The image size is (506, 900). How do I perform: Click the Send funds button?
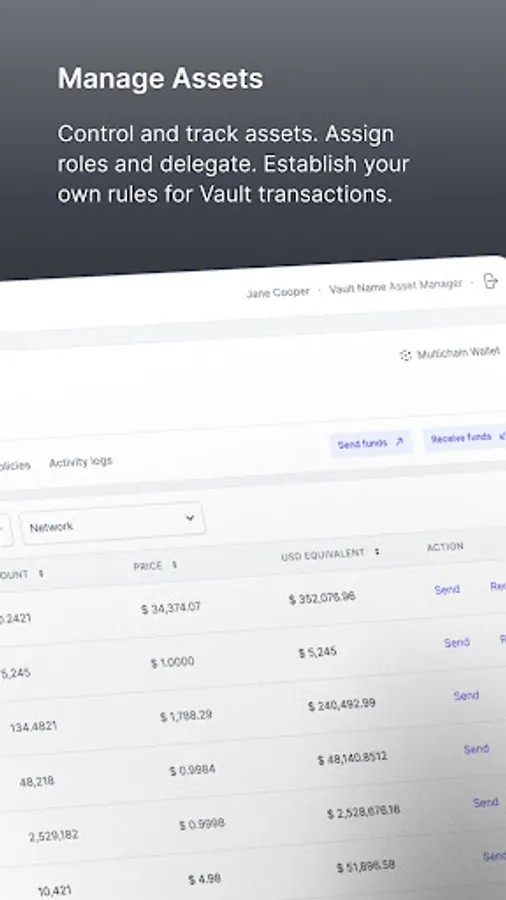(x=371, y=443)
